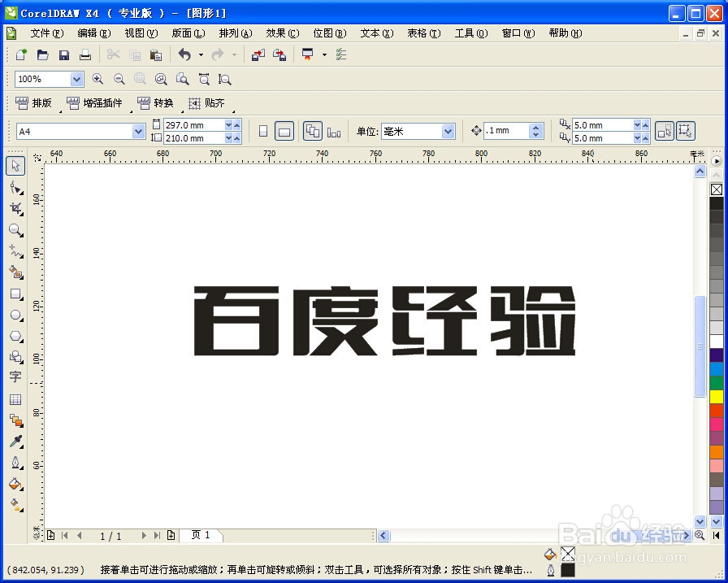Select the Text tool (字)
This screenshot has height=583, width=728.
tap(15, 377)
